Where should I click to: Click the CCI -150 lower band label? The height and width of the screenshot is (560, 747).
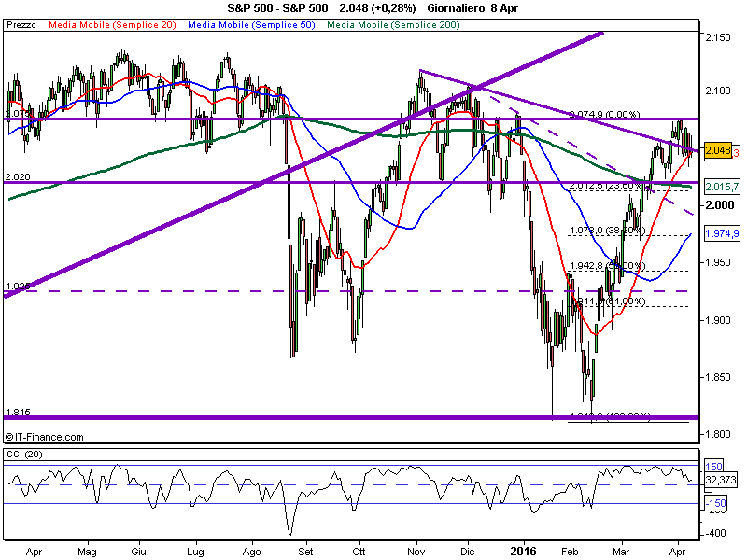pyautogui.click(x=715, y=503)
